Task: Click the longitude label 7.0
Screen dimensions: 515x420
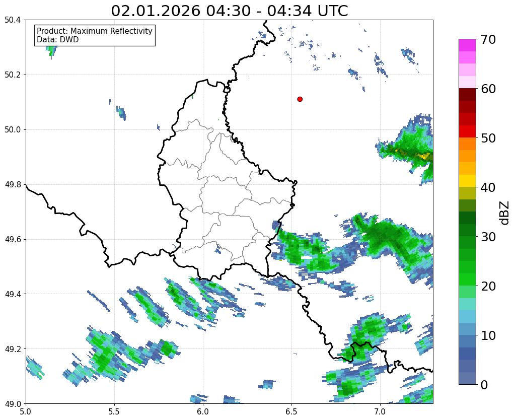Action: click(x=380, y=411)
